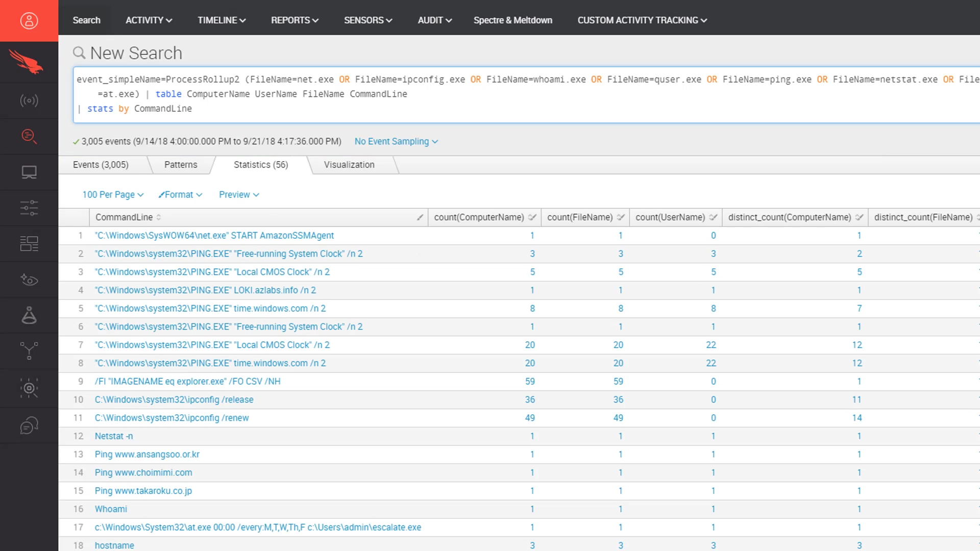The height and width of the screenshot is (551, 980).
Task: Open the gear target sidebar icon
Action: (x=29, y=388)
